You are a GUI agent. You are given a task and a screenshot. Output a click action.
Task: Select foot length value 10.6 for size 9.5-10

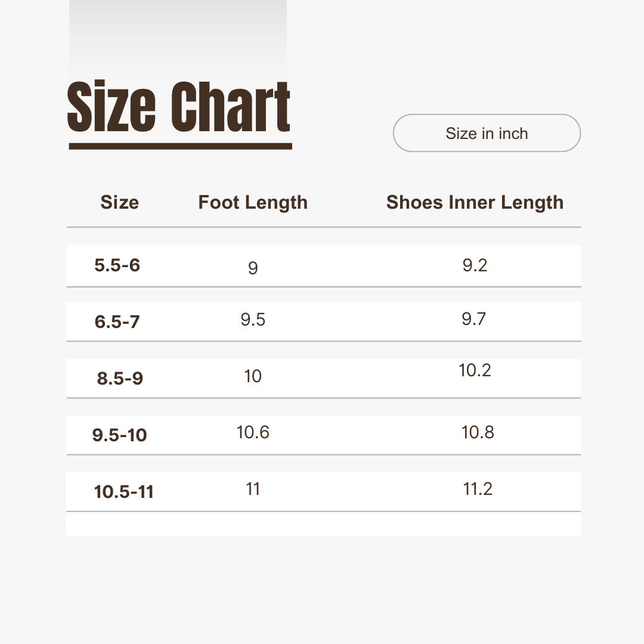253,432
